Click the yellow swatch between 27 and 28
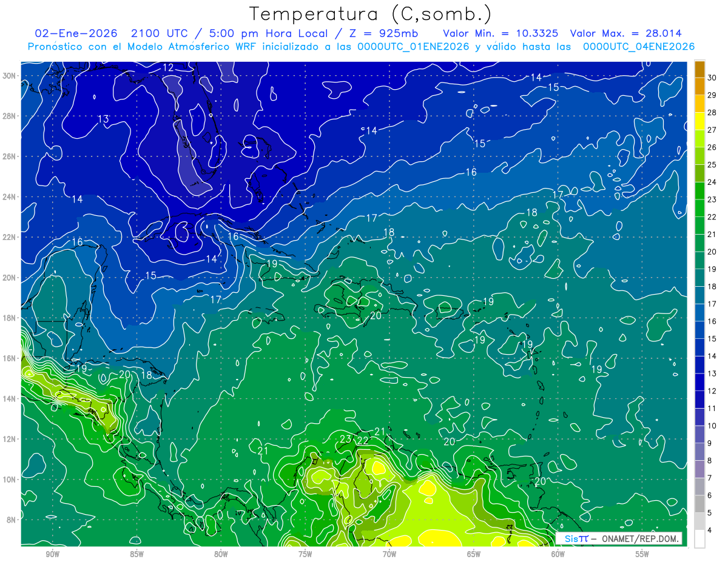The image size is (728, 562). click(x=699, y=121)
